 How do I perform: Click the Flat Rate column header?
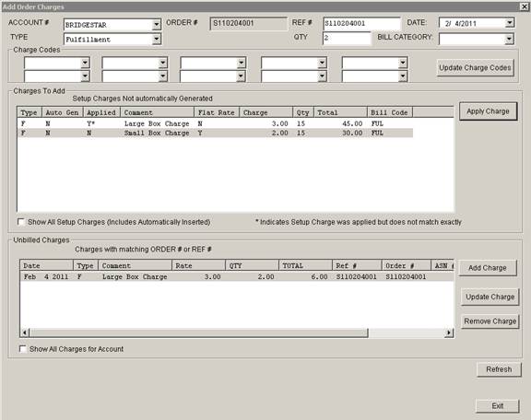pos(217,112)
